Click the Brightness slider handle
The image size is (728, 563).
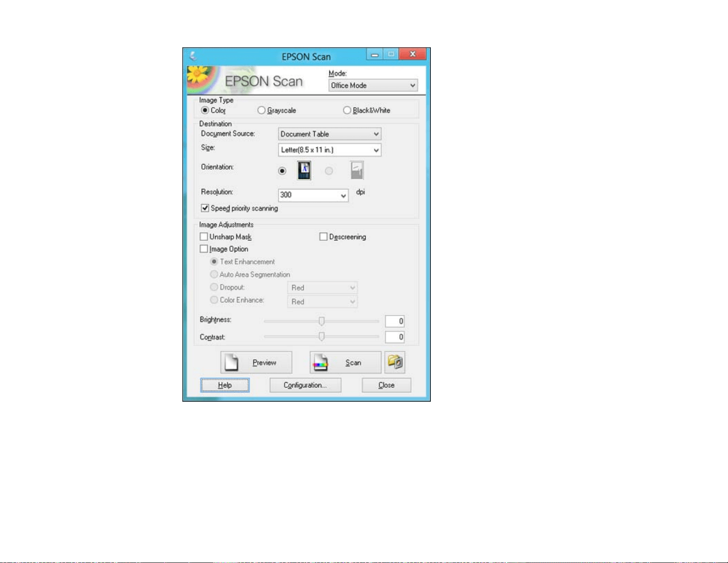point(322,321)
